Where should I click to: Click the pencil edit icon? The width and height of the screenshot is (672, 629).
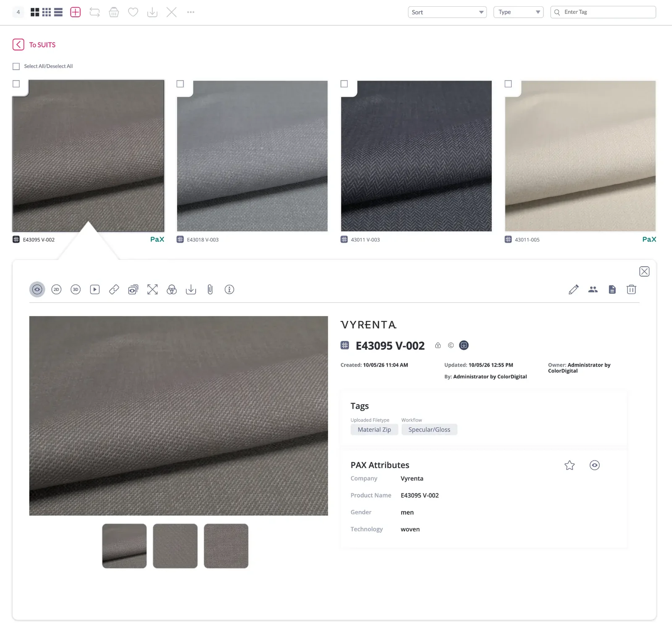point(574,289)
